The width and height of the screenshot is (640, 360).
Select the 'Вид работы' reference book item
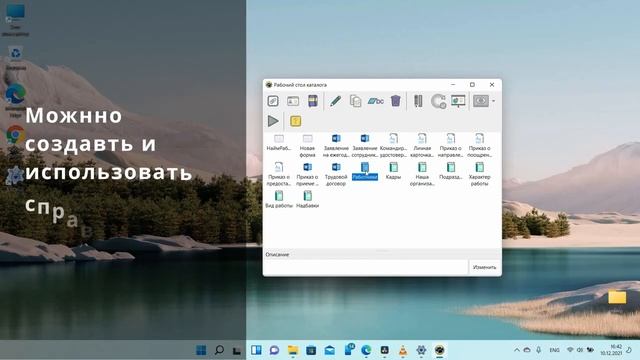[279, 200]
